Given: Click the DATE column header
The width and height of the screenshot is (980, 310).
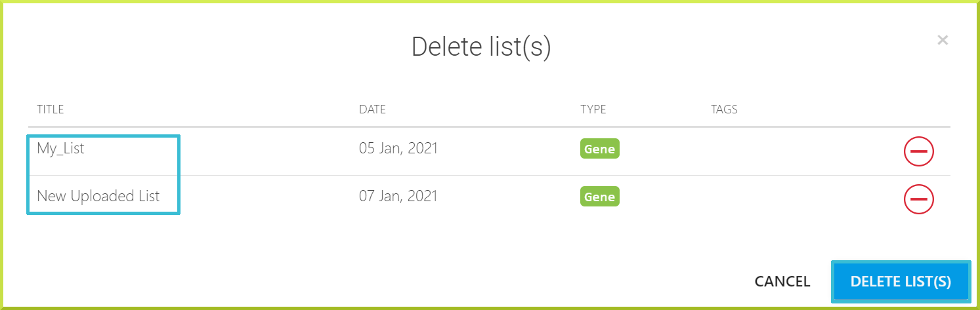Looking at the screenshot, I should pos(372,109).
